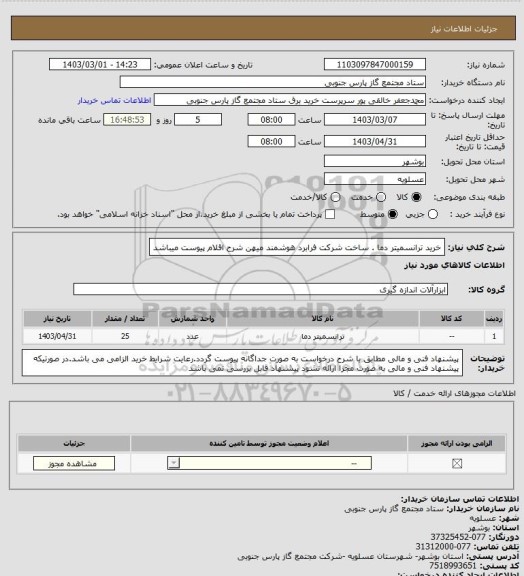Click the row number 1 cell
This screenshot has width=524, height=576.
click(494, 336)
